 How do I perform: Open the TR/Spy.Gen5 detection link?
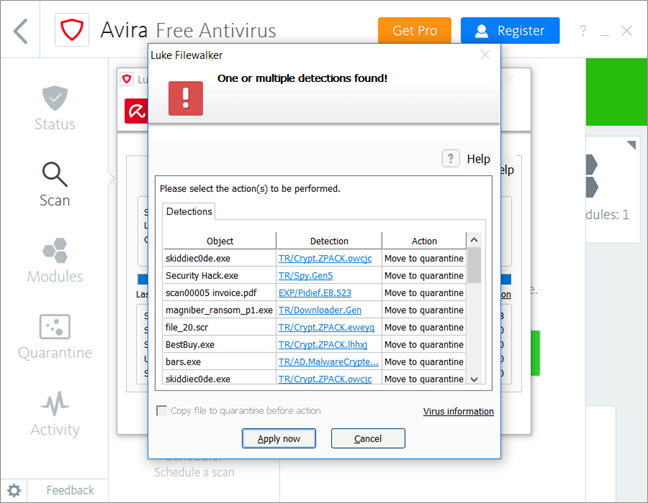pyautogui.click(x=305, y=276)
